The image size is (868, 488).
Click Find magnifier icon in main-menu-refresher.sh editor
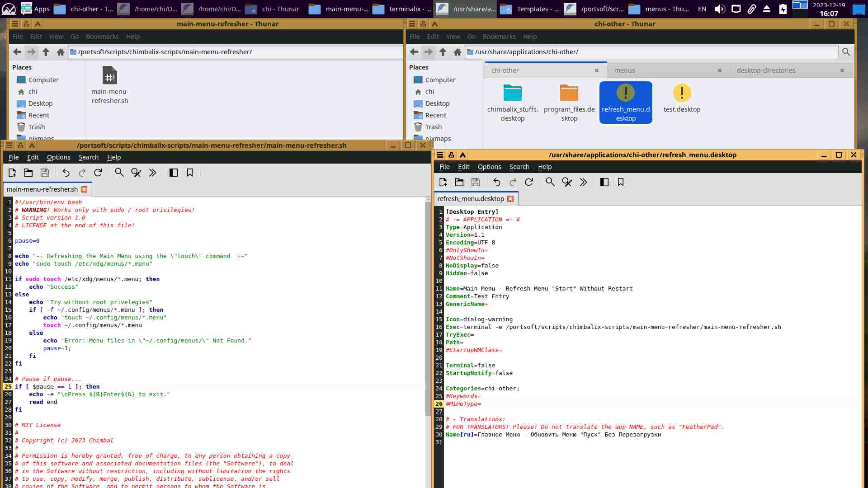click(119, 173)
